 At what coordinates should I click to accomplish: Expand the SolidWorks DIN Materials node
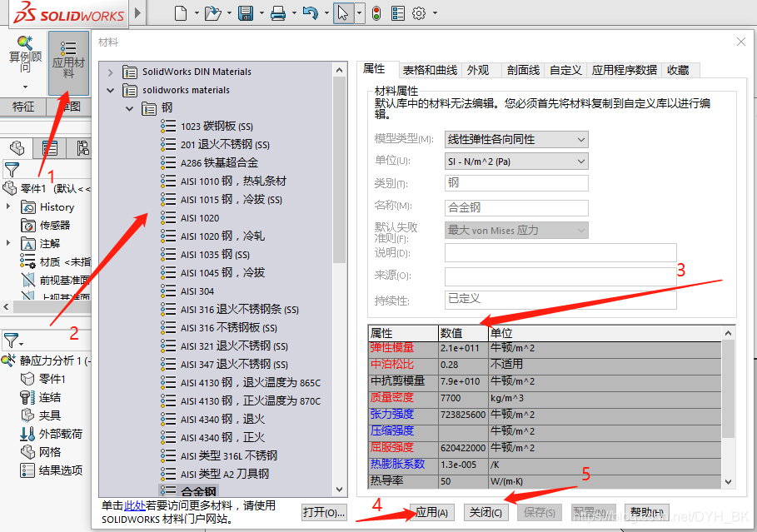109,72
